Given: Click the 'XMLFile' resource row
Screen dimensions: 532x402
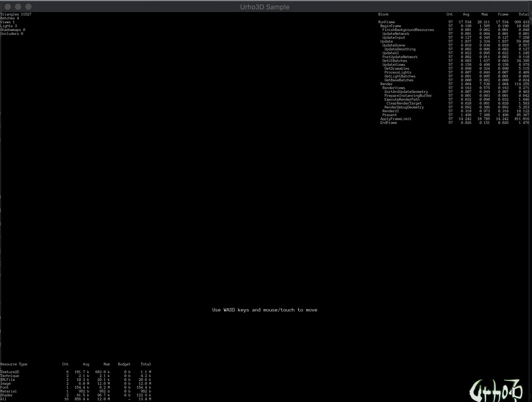Looking at the screenshot, I should click(76, 380).
